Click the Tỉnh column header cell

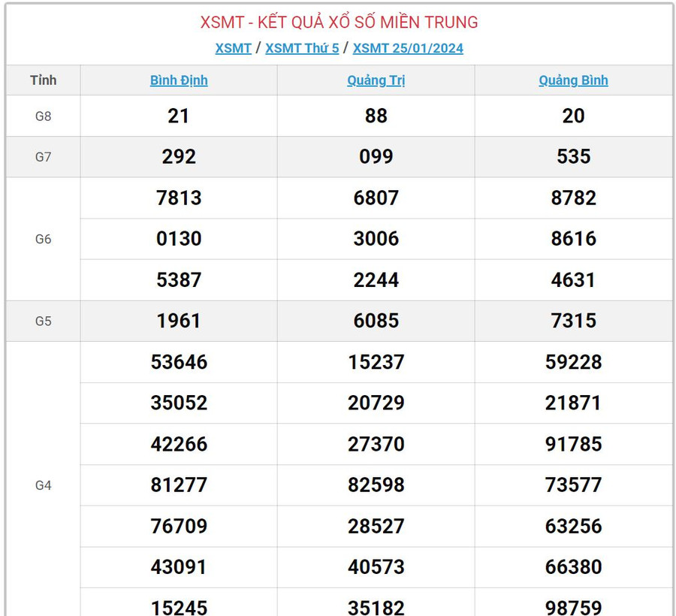(x=43, y=80)
